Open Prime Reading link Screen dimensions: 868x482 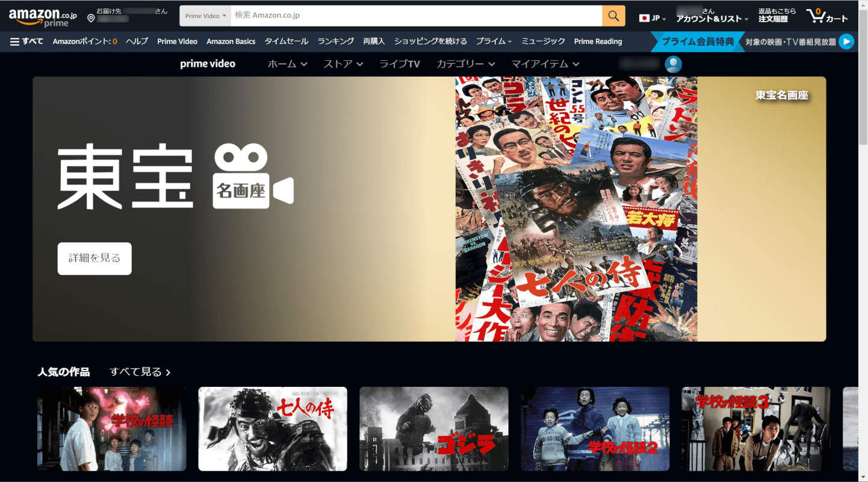coord(598,42)
